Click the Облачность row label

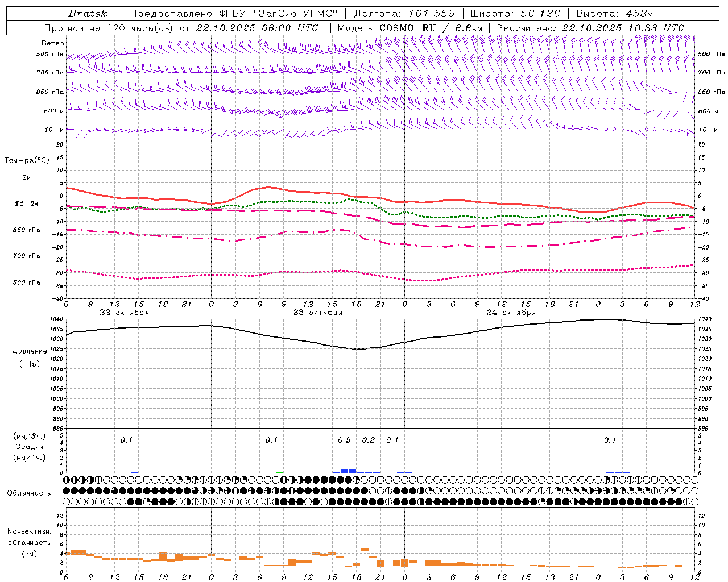29,493
